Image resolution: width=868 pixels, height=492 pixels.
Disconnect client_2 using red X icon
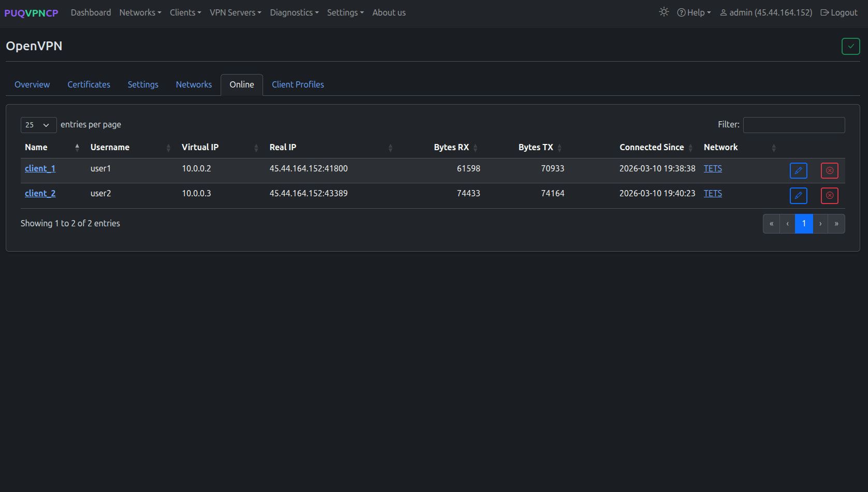pos(829,195)
